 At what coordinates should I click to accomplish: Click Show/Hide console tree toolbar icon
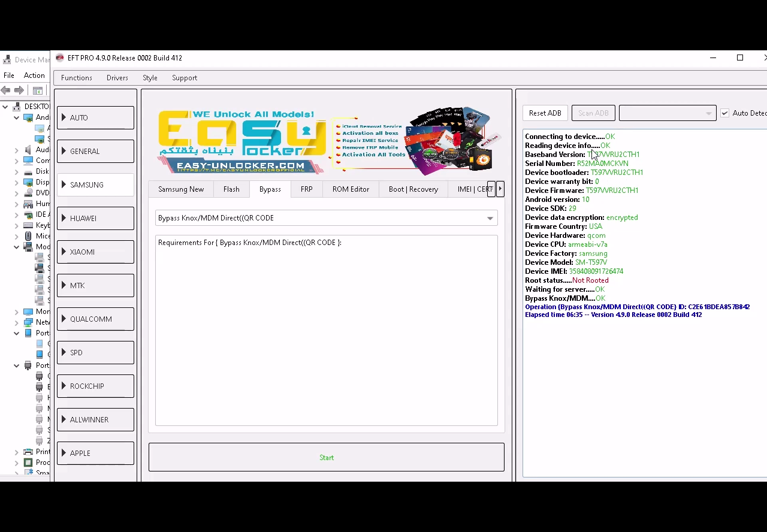click(x=38, y=90)
